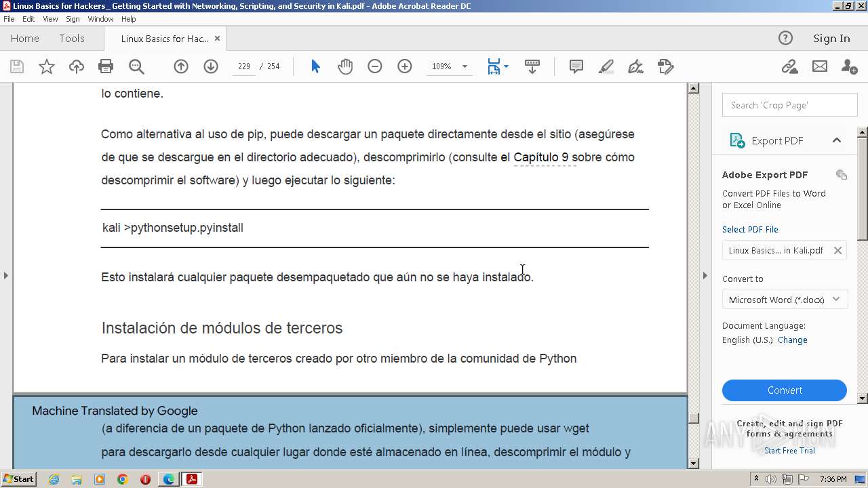This screenshot has width=868, height=488.
Task: Click the Acrobat Reader taskbar button
Action: point(192,479)
